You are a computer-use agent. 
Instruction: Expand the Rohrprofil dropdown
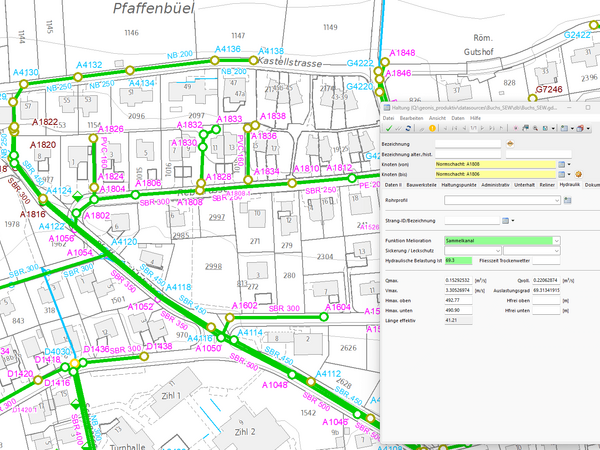click(557, 200)
